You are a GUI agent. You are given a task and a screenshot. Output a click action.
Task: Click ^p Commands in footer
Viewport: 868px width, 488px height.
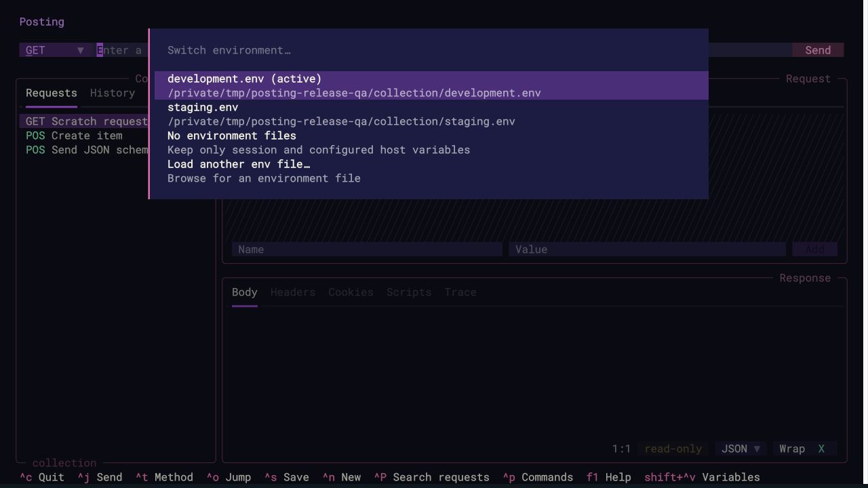point(538,477)
